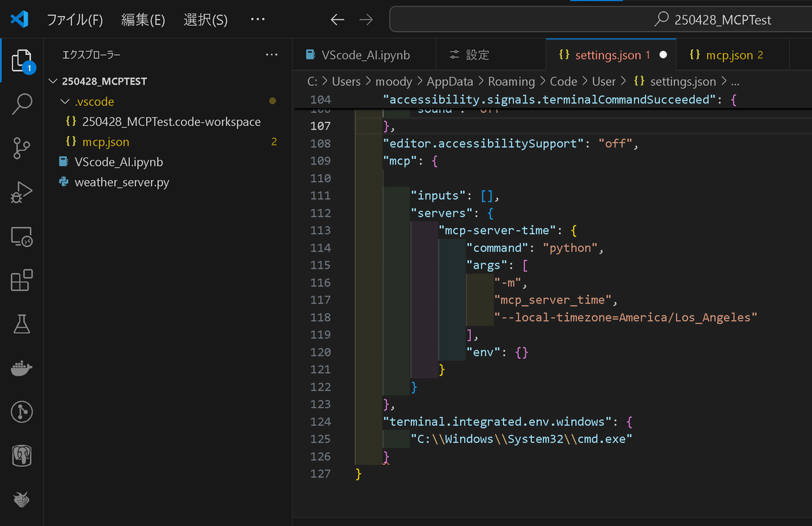Click the back navigation arrow
The width and height of the screenshot is (812, 526).
tap(337, 20)
